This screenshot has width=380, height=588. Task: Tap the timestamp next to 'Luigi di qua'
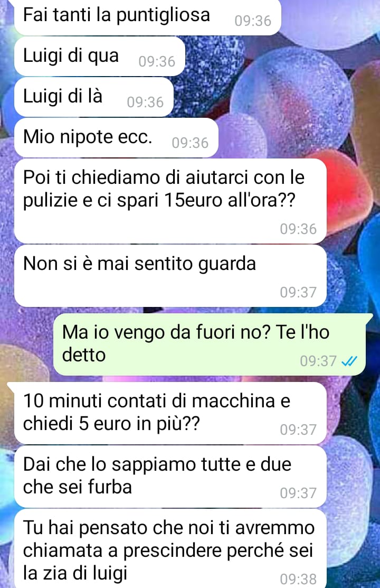157,61
